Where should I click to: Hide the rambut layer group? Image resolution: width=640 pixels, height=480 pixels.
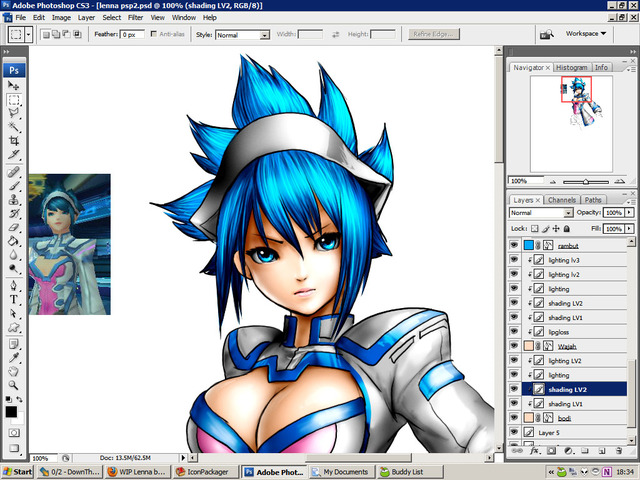tap(514, 245)
